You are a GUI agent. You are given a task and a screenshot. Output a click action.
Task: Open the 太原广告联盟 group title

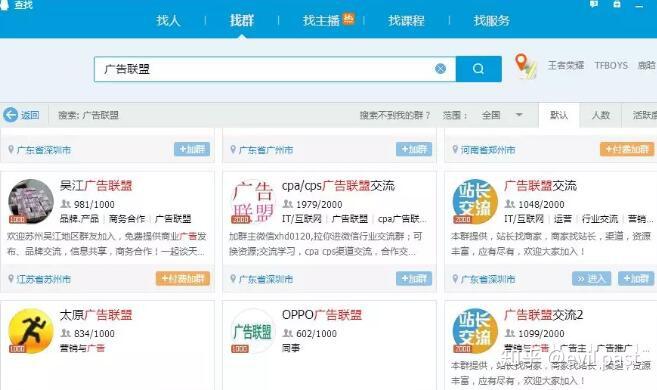point(96,315)
